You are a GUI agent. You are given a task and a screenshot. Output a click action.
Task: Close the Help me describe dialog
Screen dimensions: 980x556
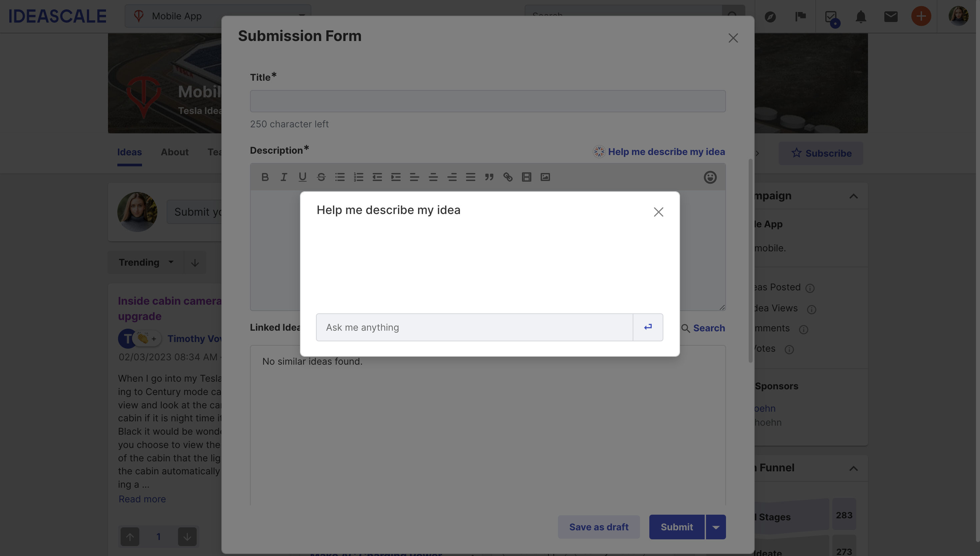click(x=658, y=211)
